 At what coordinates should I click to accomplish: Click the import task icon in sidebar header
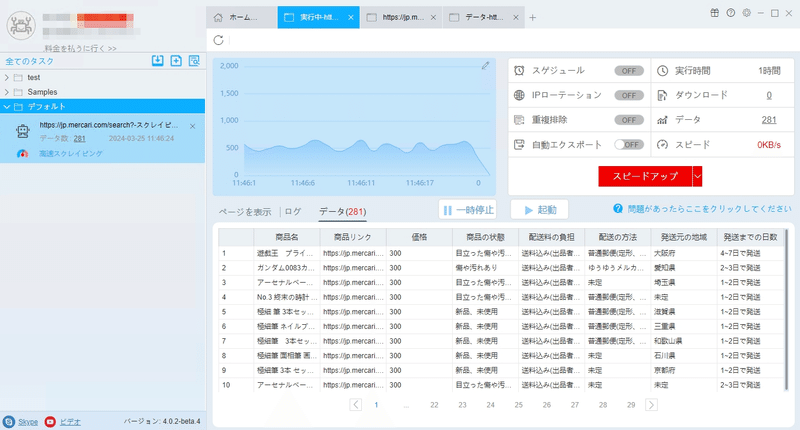(158, 61)
